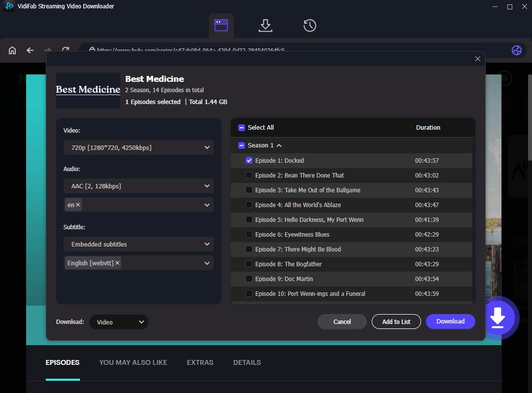Remove the English [webvtt] subtitle tag

point(117,263)
